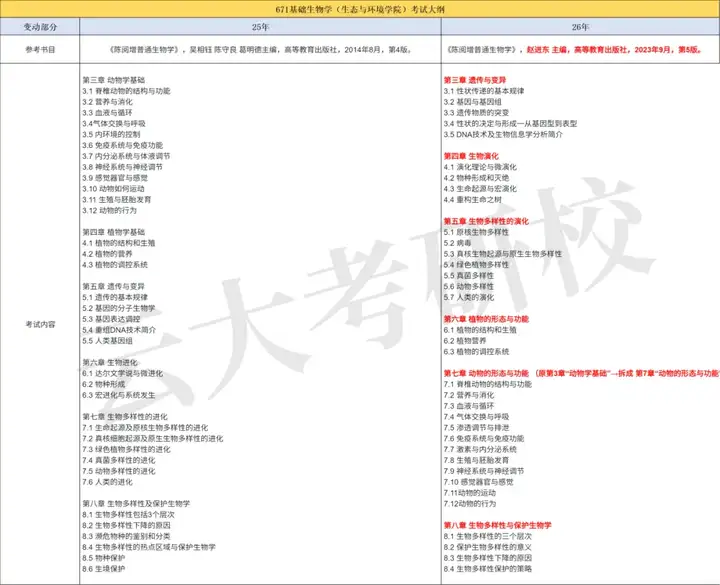Screen dimensions: 720x585
Task: Click "3.4 性状的决定与形成—从基因型到表型"
Action: pos(510,124)
